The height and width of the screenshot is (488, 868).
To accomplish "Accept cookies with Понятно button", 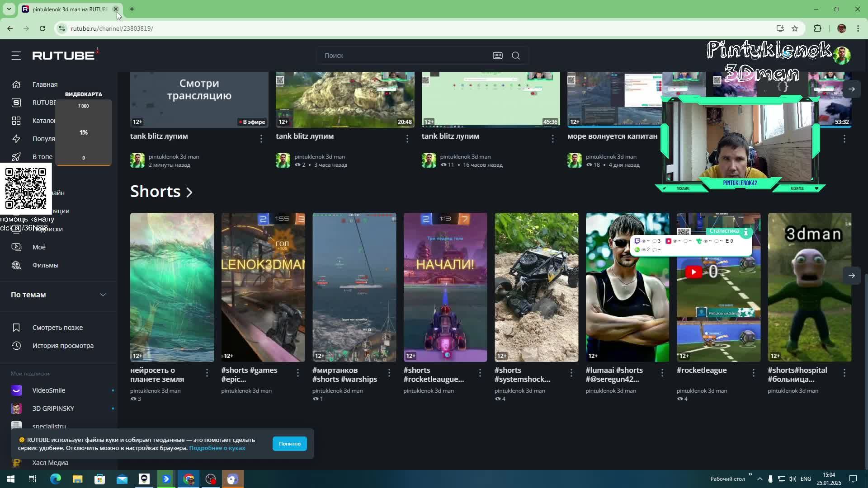I will (289, 444).
